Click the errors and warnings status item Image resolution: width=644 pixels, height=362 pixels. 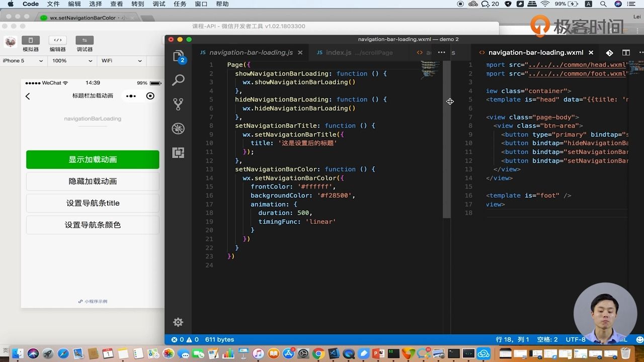coord(185,339)
